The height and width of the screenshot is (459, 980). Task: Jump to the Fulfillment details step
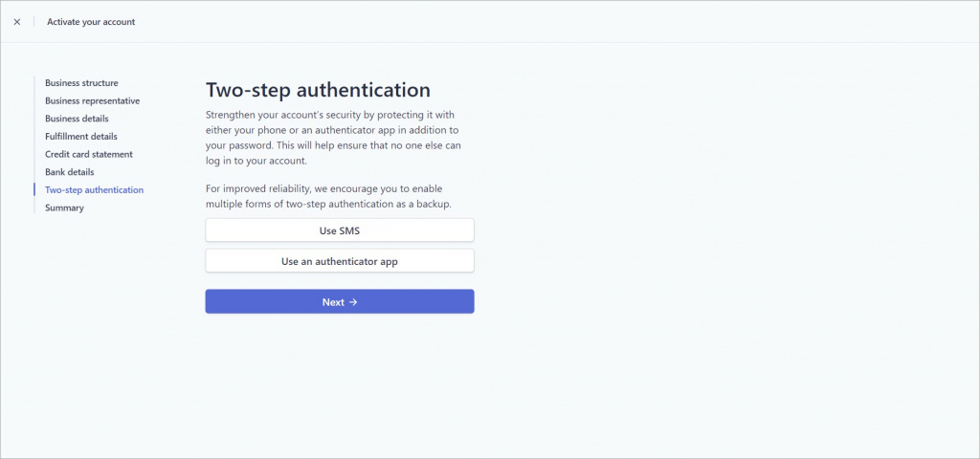80,136
